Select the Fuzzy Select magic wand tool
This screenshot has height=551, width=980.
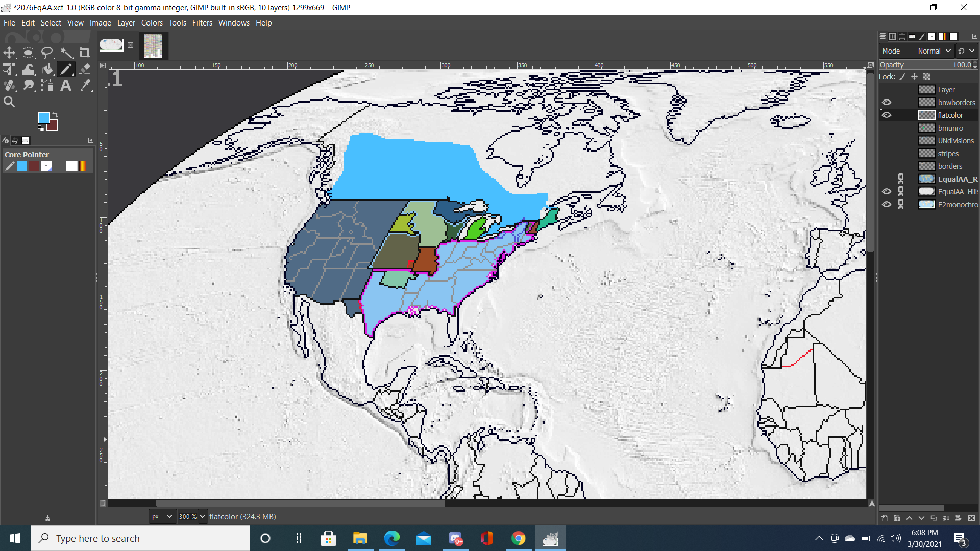[x=66, y=53]
